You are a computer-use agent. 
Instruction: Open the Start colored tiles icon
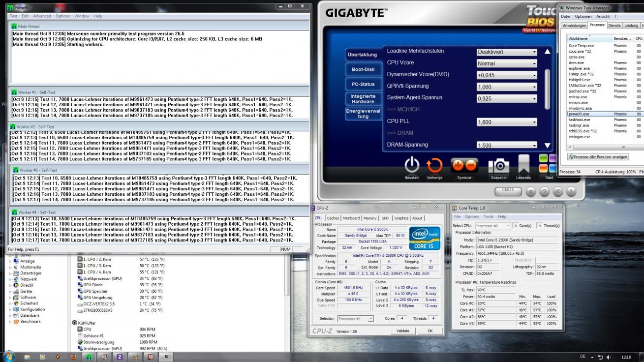548,164
